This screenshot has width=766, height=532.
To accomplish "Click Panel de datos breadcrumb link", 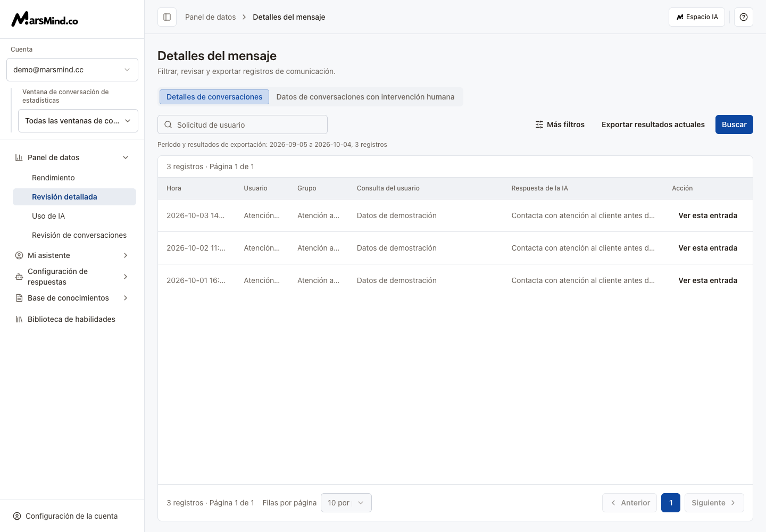I will [211, 17].
